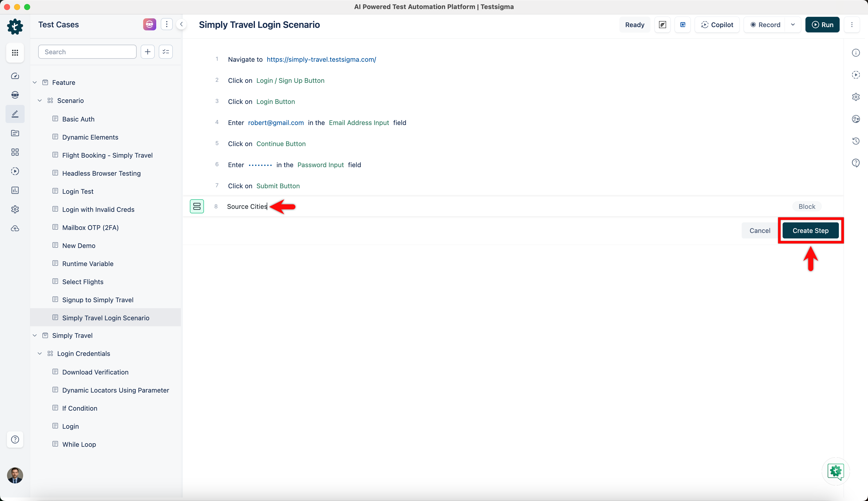Open the link https://simply-travel.testsigma.com/
The height and width of the screenshot is (501, 868).
pyautogui.click(x=321, y=59)
